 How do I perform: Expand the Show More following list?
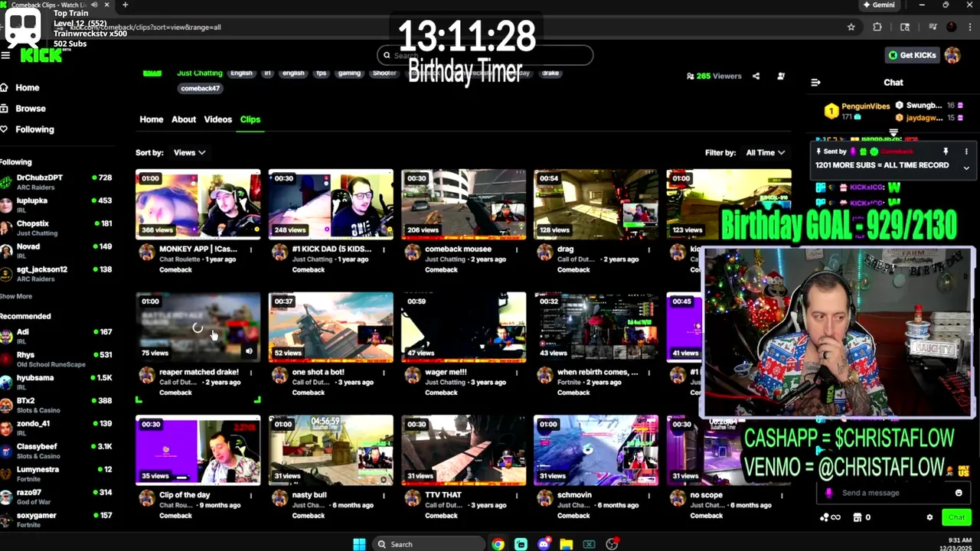tap(16, 296)
